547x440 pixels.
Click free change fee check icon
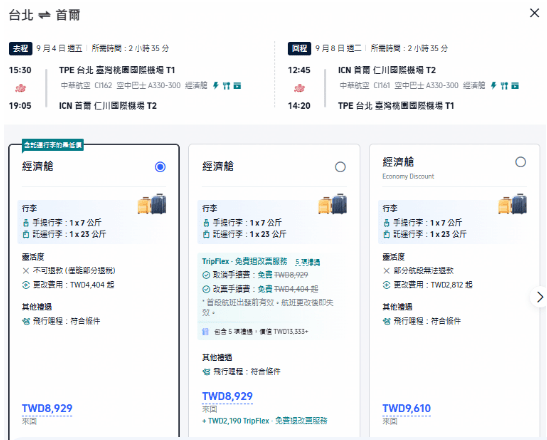pos(206,289)
